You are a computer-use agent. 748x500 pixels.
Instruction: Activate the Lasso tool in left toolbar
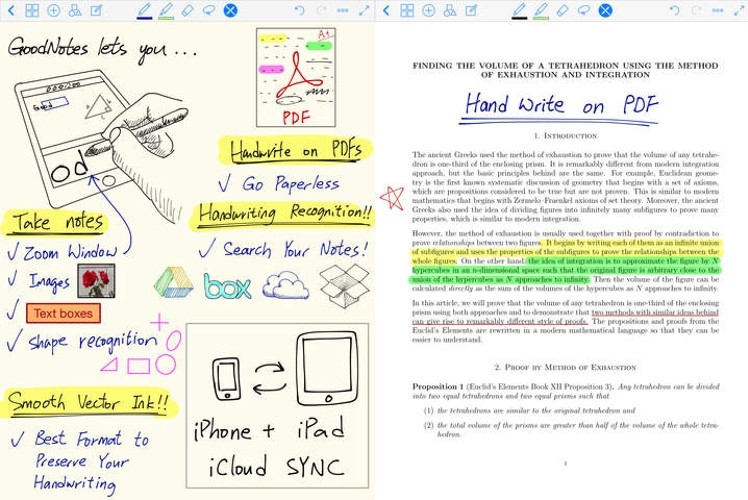[x=208, y=10]
